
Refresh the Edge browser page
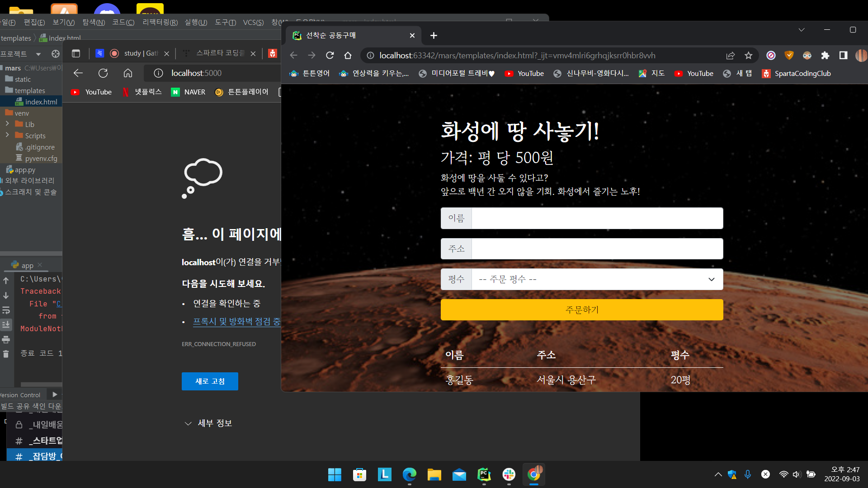click(x=103, y=73)
